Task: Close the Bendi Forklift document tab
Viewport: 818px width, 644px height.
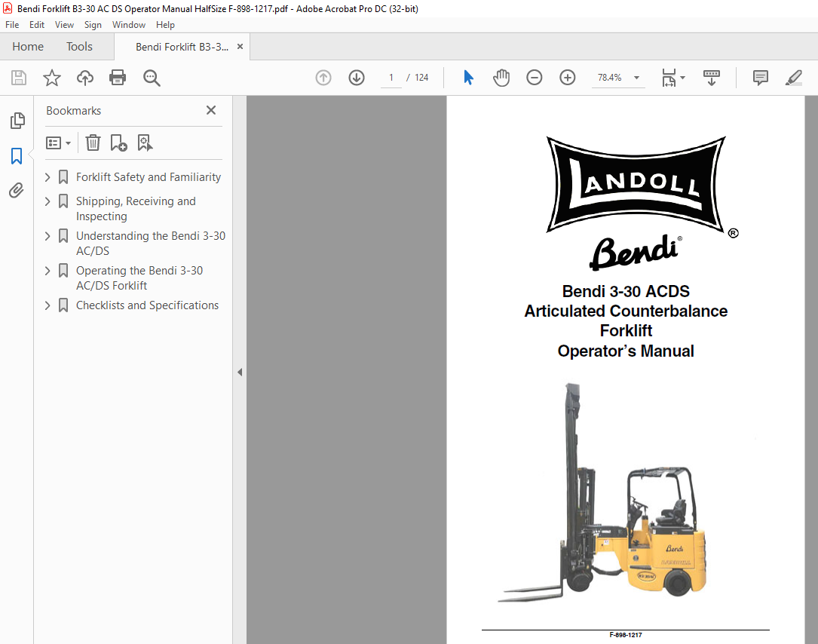Action: (x=240, y=47)
